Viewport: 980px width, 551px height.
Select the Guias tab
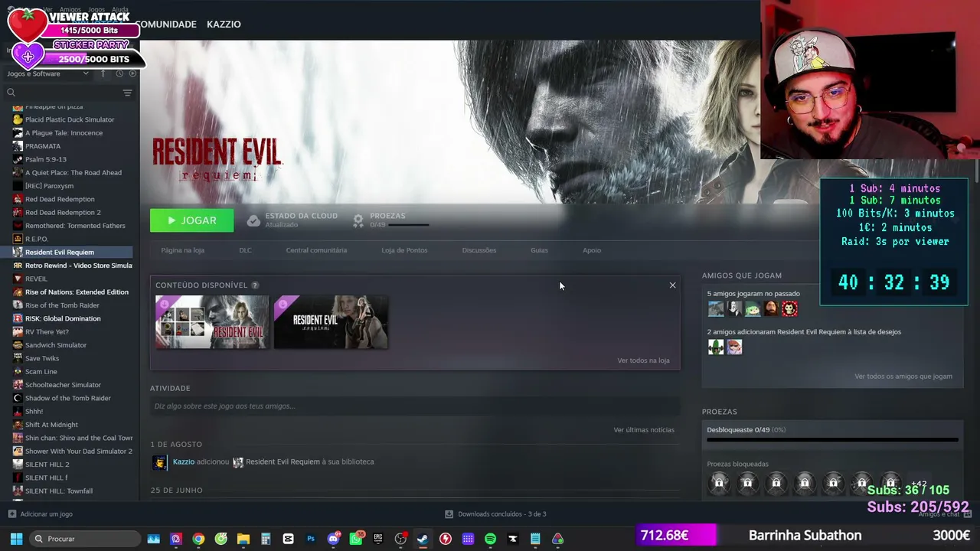tap(539, 250)
